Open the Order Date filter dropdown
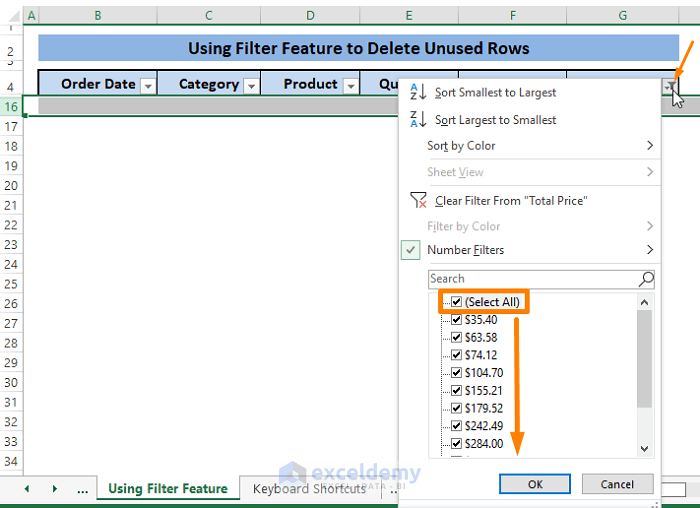Viewport: 700px width, 508px height. pyautogui.click(x=148, y=86)
